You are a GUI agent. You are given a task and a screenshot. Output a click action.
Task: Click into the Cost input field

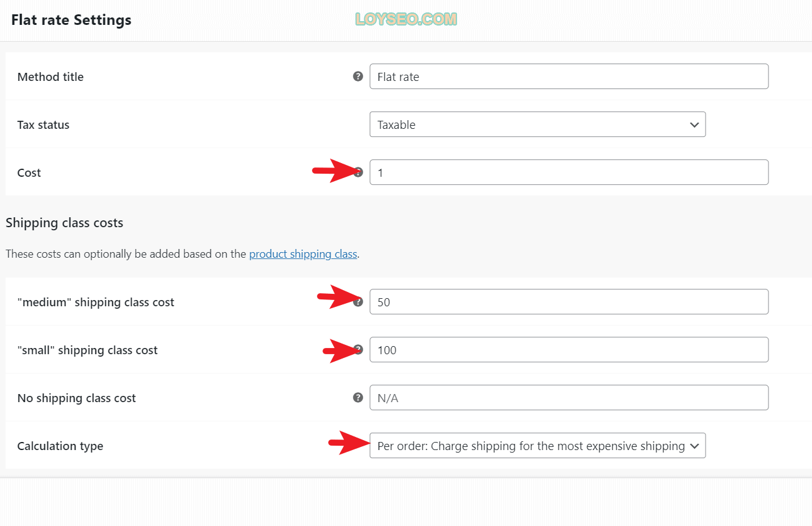click(569, 172)
